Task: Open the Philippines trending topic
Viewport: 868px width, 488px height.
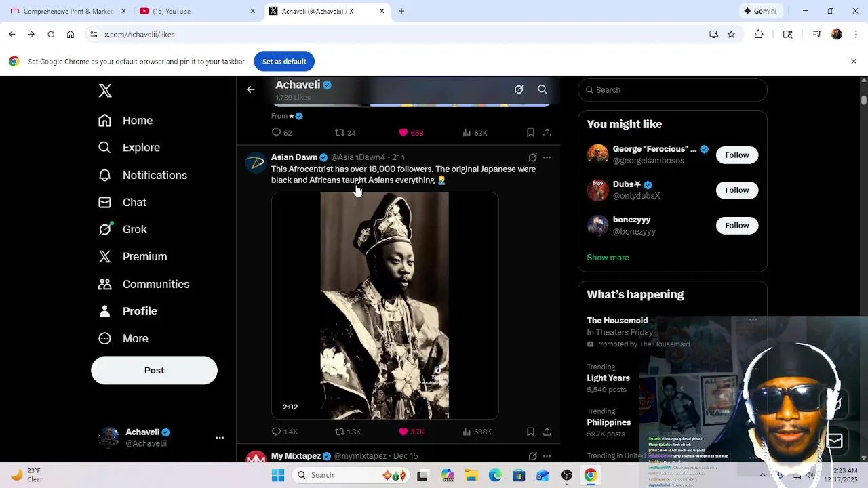Action: tap(609, 422)
